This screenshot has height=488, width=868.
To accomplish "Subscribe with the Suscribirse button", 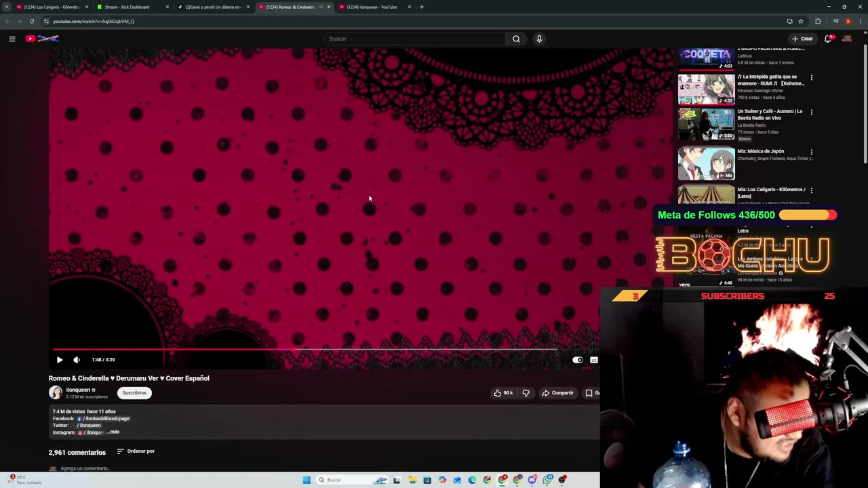I will (x=134, y=392).
